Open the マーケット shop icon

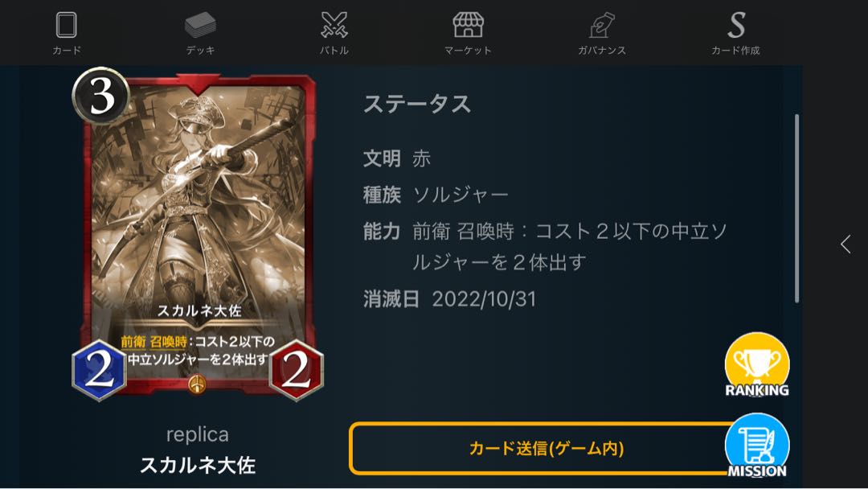point(469,26)
